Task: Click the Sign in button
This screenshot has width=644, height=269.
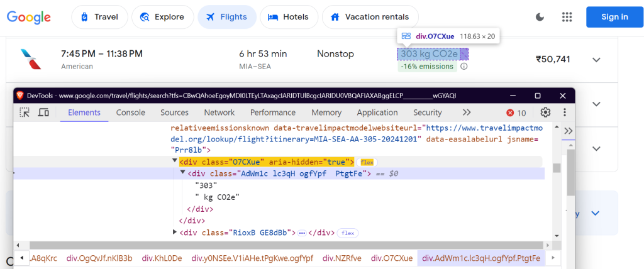Action: [x=614, y=17]
